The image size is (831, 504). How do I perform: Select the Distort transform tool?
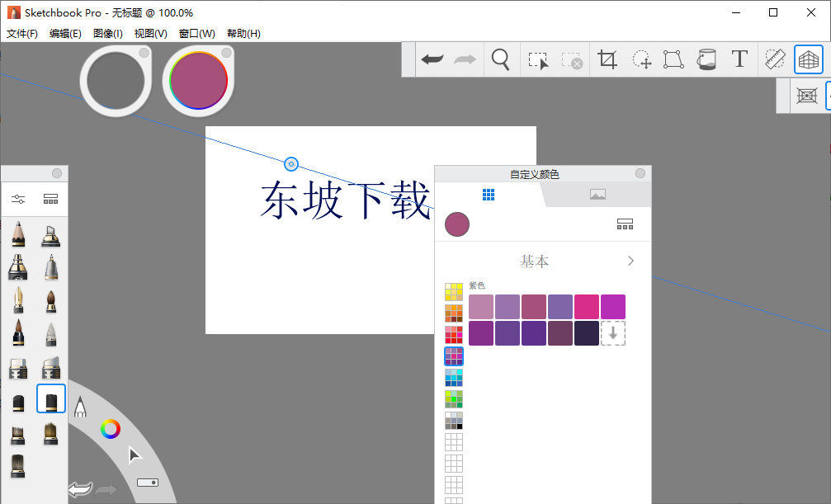[673, 59]
